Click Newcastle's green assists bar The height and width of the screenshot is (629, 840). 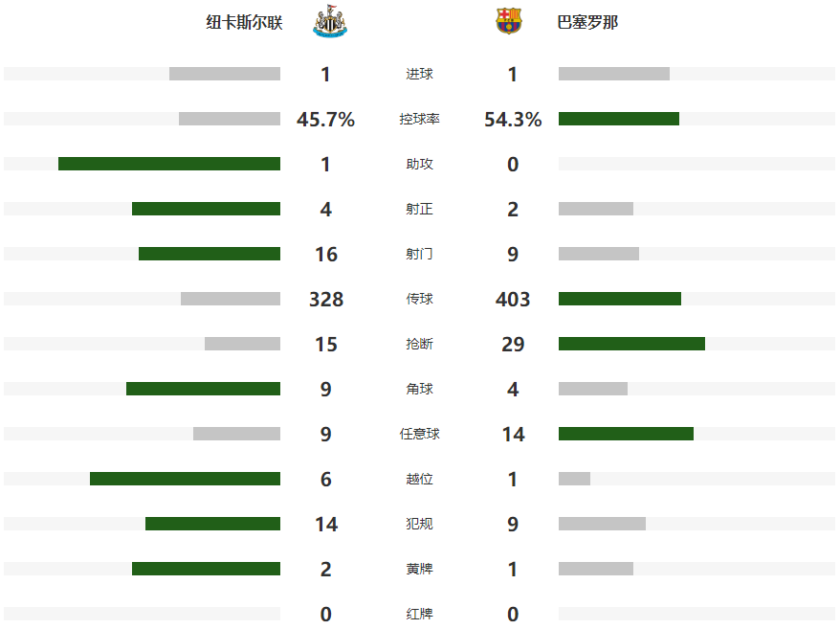pyautogui.click(x=169, y=164)
